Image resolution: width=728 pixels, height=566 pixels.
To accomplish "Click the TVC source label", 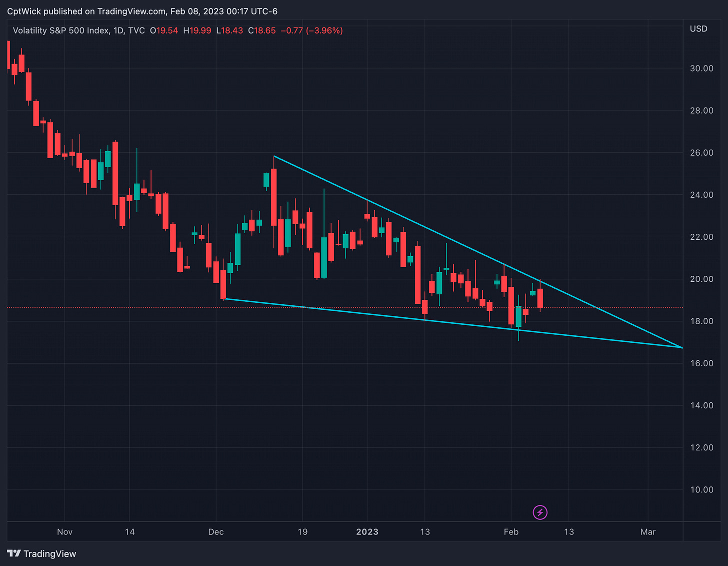I will coord(136,31).
